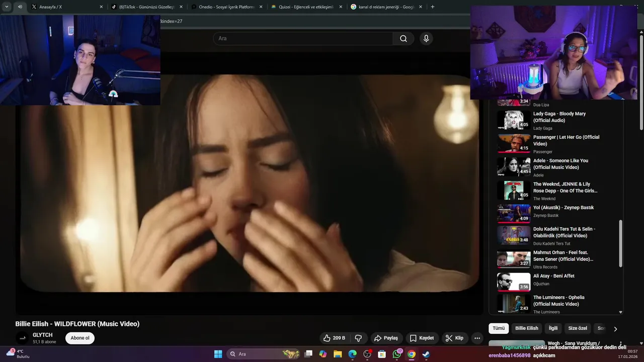Play Mahmut Orhan Feel thumbnail
644x362 pixels.
514,258
